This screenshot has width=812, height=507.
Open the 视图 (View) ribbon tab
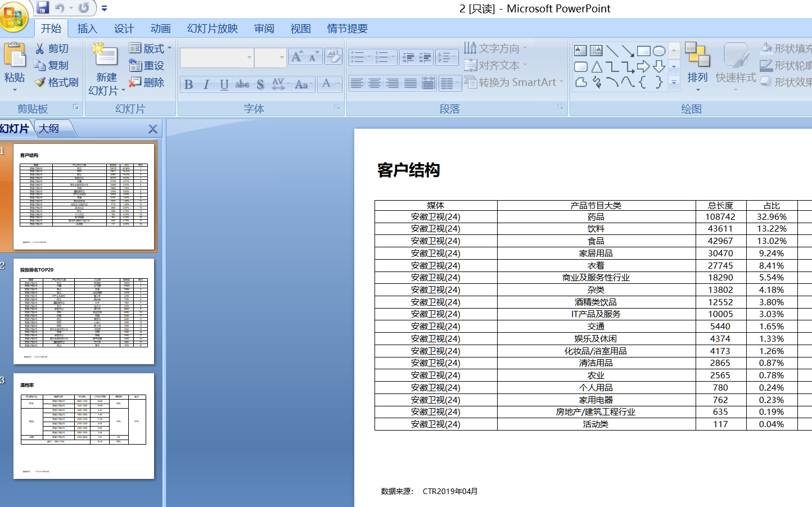point(300,29)
